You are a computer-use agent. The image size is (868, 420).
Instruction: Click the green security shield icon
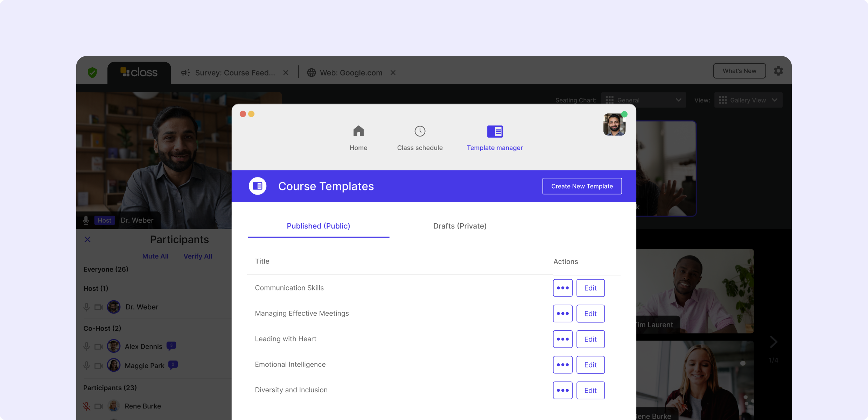pos(92,72)
